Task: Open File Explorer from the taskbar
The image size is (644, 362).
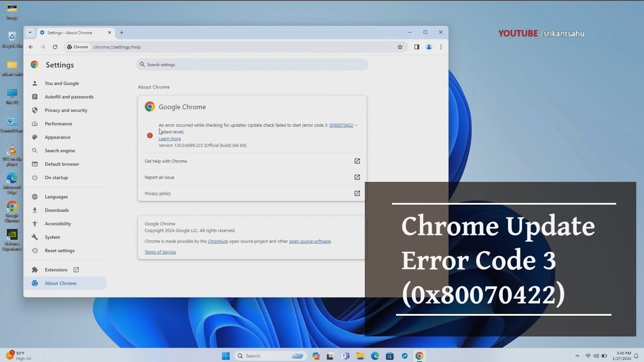Action: [x=360, y=356]
